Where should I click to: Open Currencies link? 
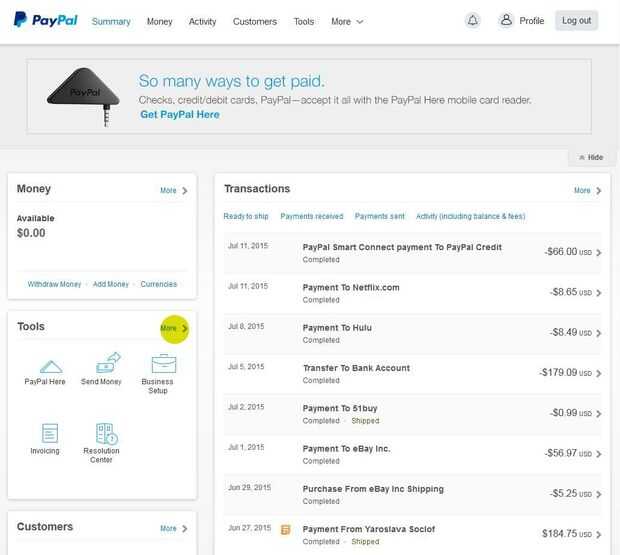tap(159, 284)
